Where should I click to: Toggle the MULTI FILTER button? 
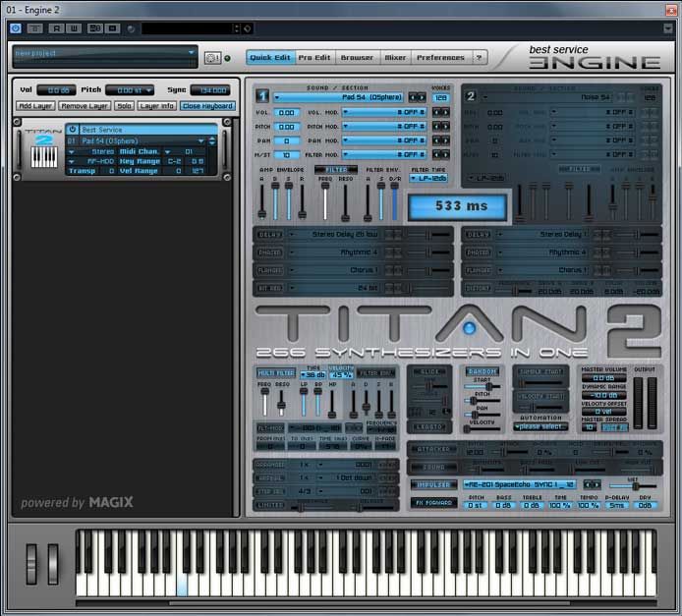276,373
